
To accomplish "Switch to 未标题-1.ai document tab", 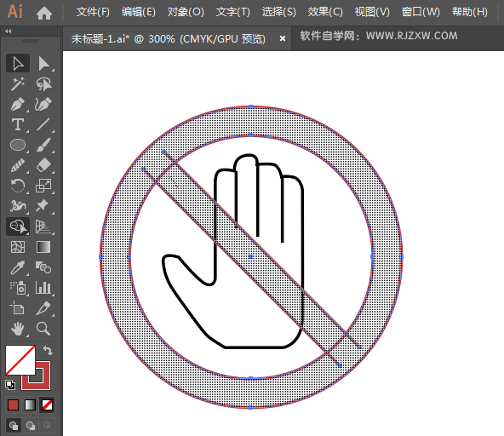I will (x=168, y=39).
